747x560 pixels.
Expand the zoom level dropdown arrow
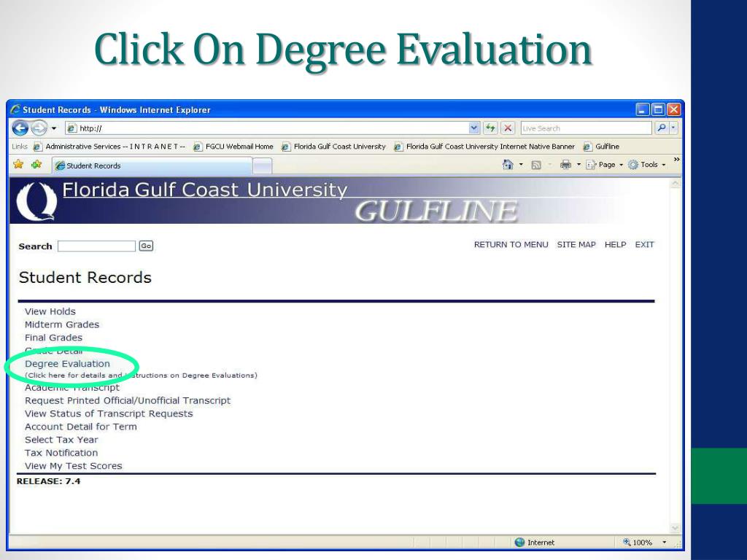665,542
